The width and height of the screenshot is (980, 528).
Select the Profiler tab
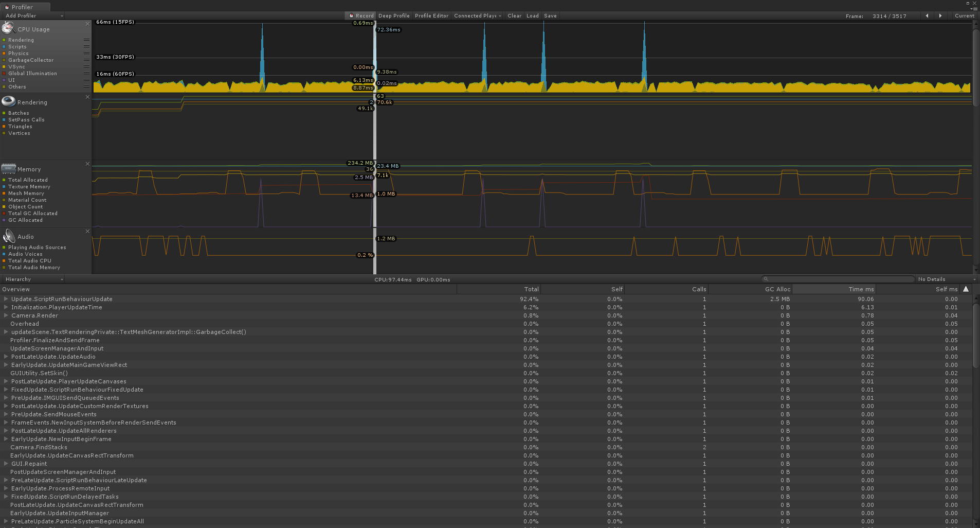(23, 7)
